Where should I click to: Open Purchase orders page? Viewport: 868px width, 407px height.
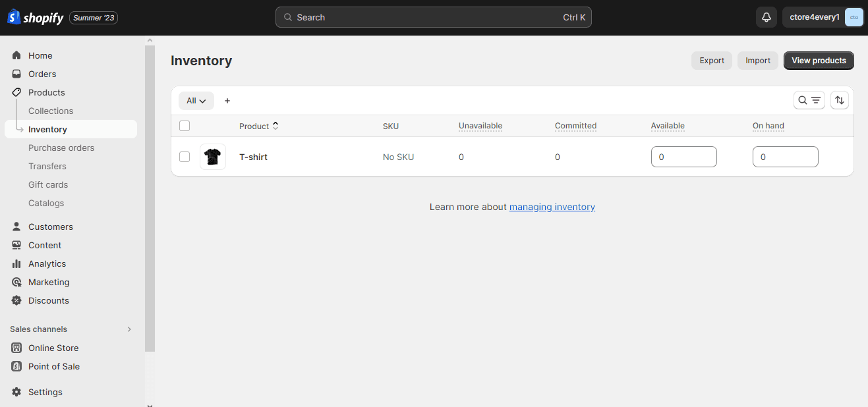click(x=61, y=148)
